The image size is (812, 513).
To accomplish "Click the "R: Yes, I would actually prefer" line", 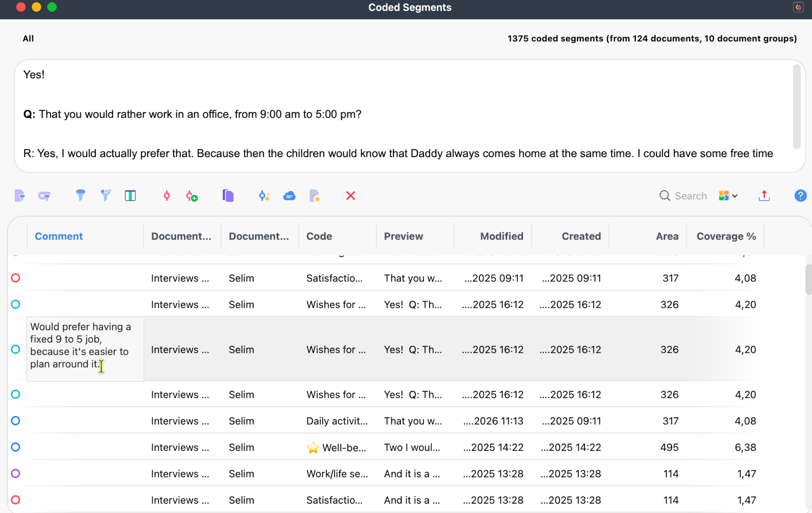I will (x=398, y=154).
